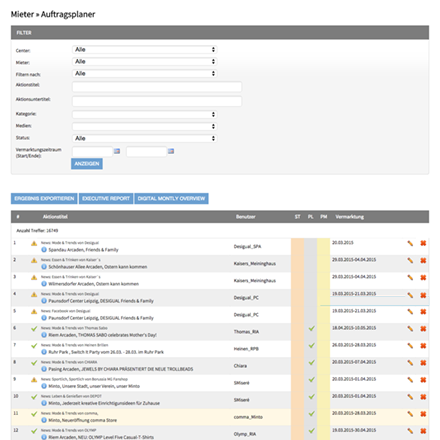Delete row 6 Thomas_RIA entry
Viewport: 440px width, 440px height.
point(423,329)
